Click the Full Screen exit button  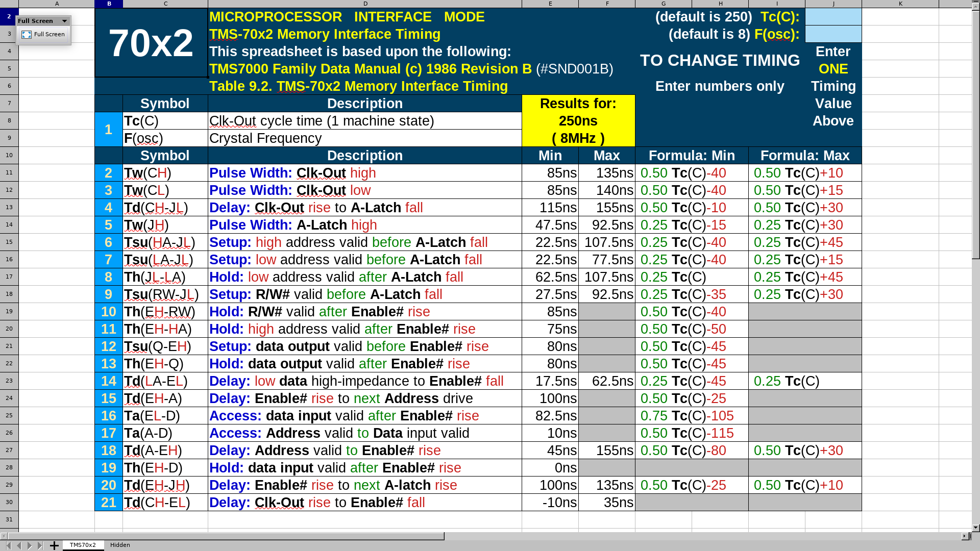[x=43, y=34]
